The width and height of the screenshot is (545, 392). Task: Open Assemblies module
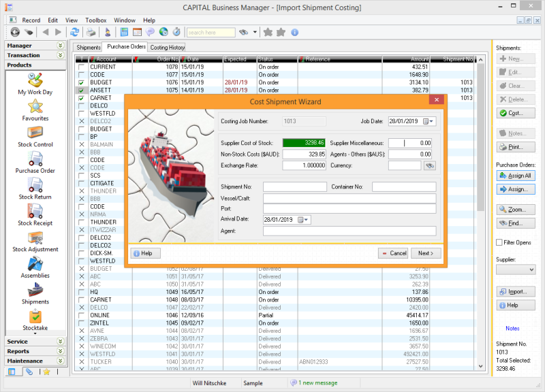[x=35, y=267]
